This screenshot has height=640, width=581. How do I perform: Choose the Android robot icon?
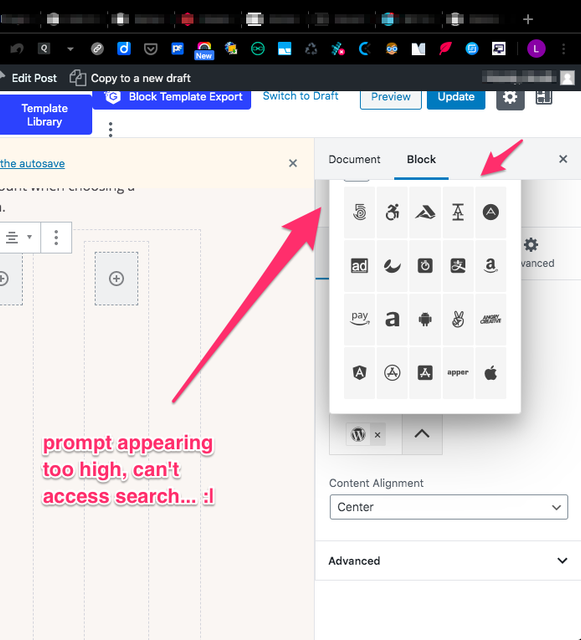click(x=425, y=319)
